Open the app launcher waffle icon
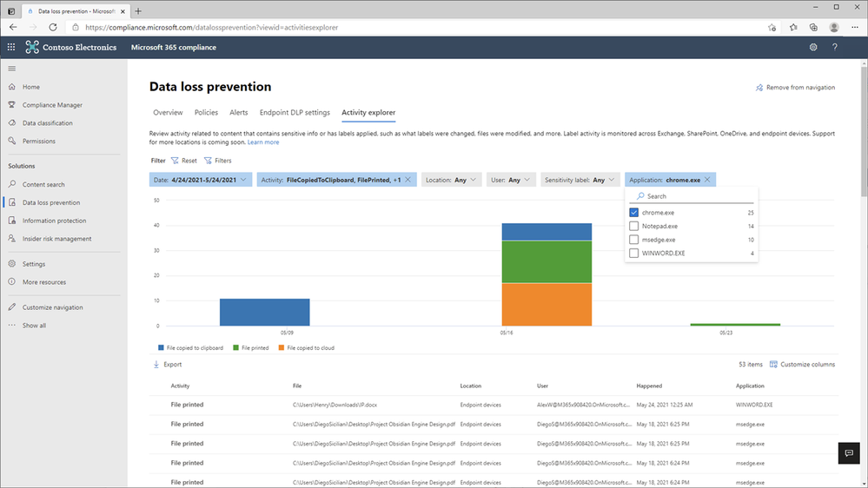Image resolution: width=868 pixels, height=488 pixels. pyautogui.click(x=11, y=47)
